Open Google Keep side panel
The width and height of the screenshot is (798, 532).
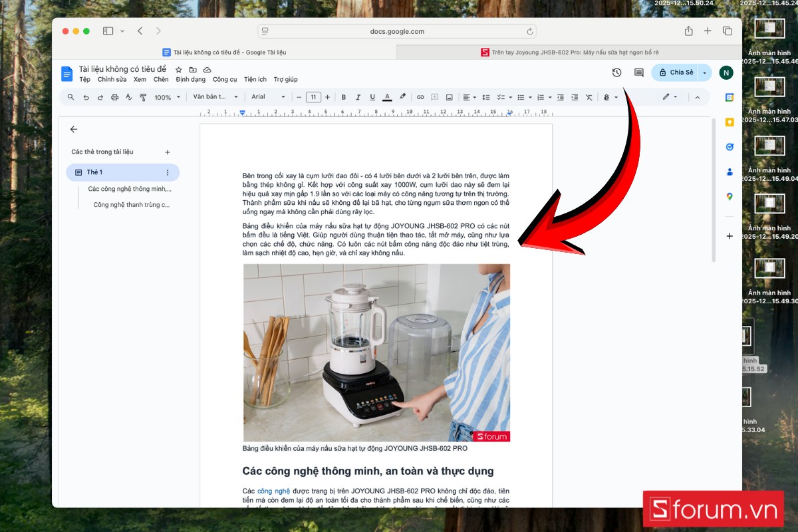pos(730,122)
